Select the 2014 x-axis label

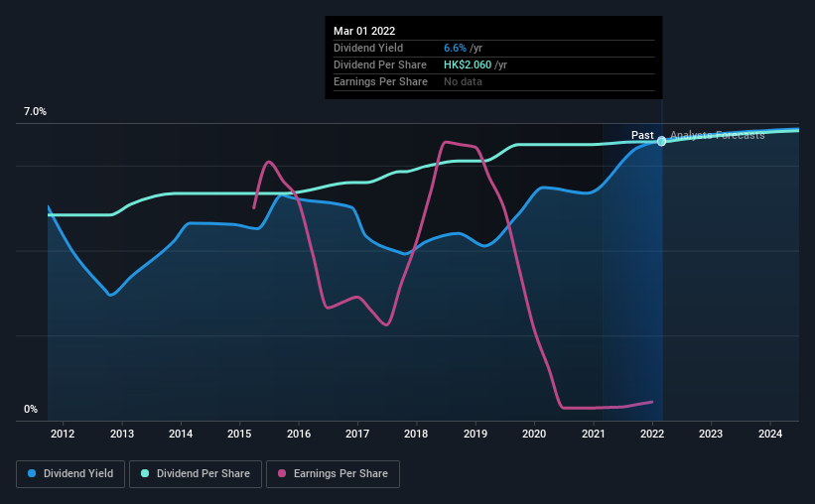tap(181, 434)
